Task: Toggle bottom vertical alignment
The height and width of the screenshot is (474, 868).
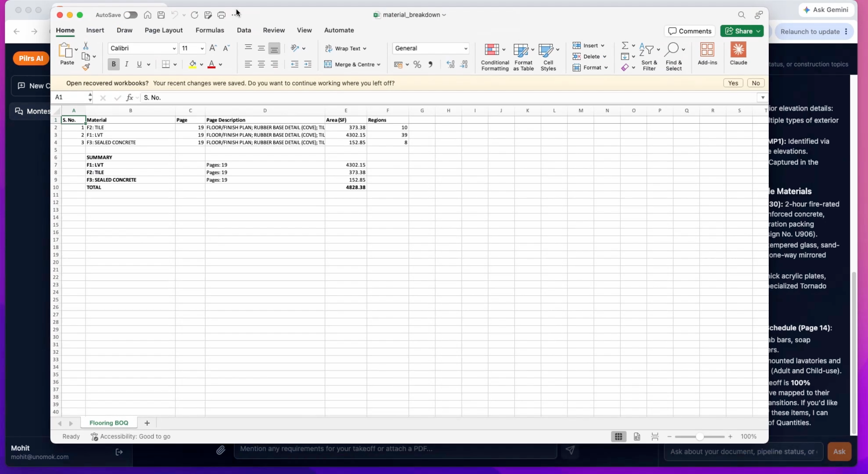Action: [x=274, y=48]
